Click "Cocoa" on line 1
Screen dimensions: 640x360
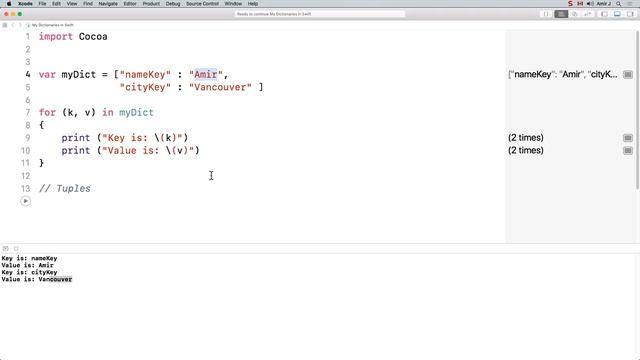pyautogui.click(x=93, y=36)
